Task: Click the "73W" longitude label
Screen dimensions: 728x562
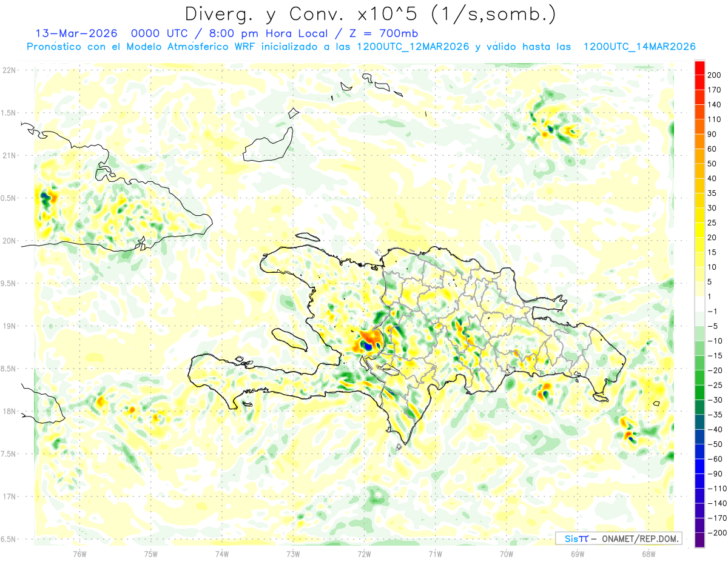Action: click(293, 554)
